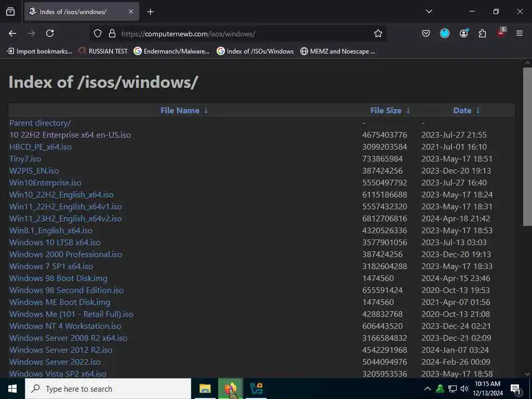Screen dimensions: 532x399
Task: Click page vertical scrollbar thumb
Action: 527,147
